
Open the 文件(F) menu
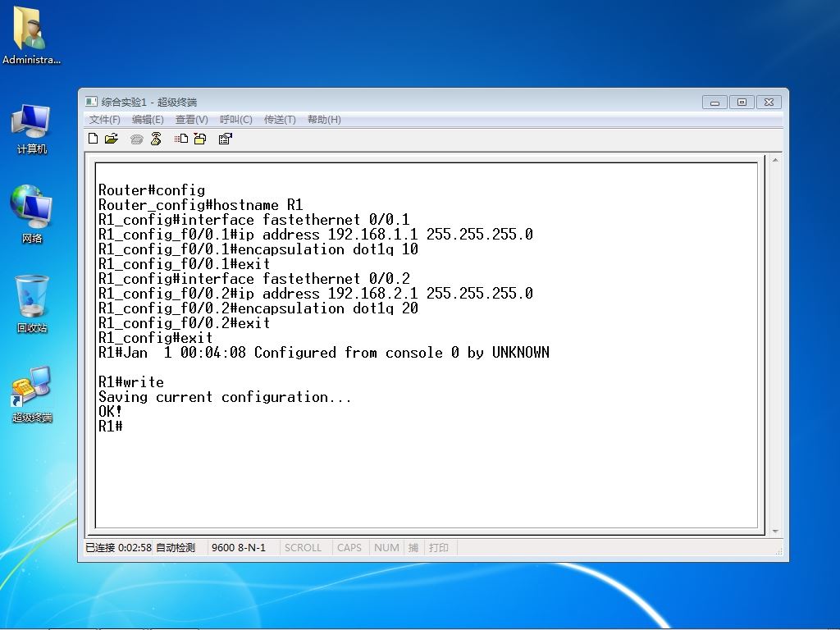tap(104, 120)
